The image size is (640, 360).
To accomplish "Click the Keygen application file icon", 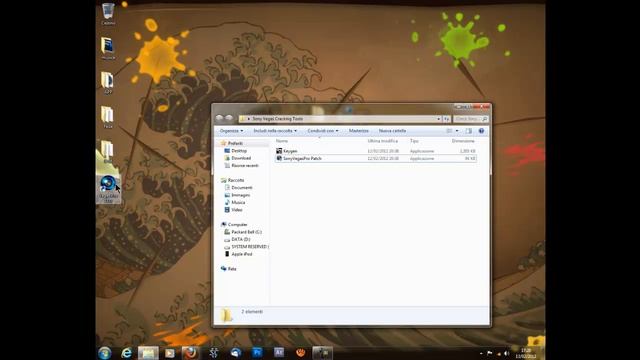I will tap(279, 151).
